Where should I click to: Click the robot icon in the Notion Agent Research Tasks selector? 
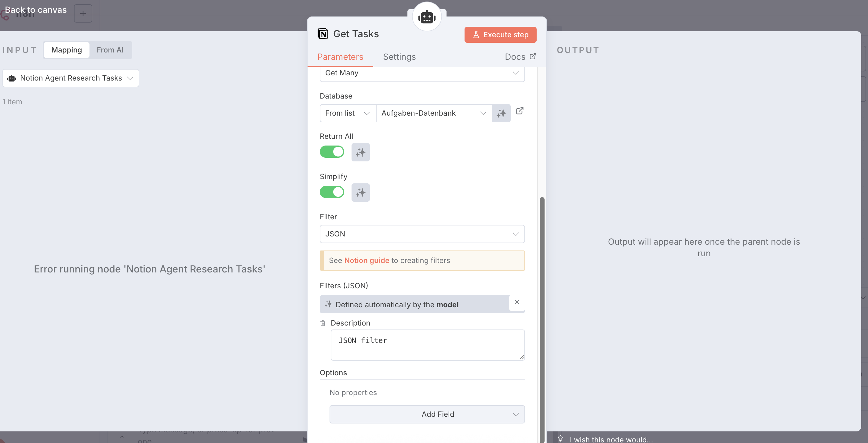pos(12,78)
